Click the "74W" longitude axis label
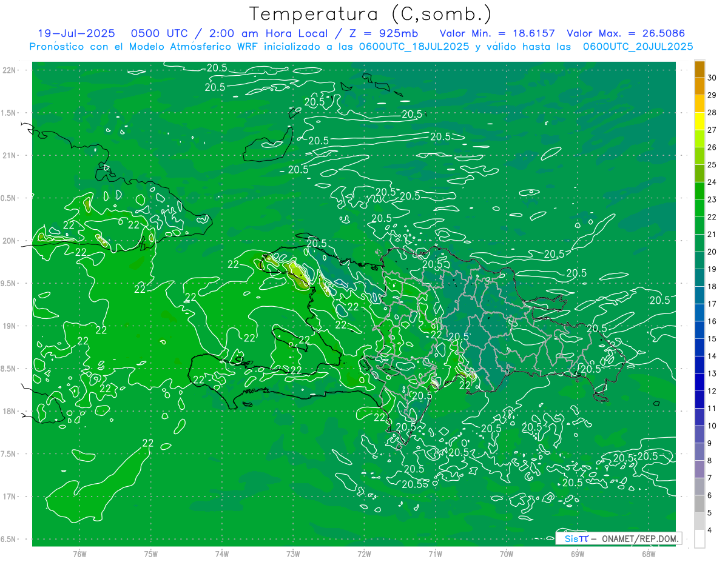 point(222,554)
